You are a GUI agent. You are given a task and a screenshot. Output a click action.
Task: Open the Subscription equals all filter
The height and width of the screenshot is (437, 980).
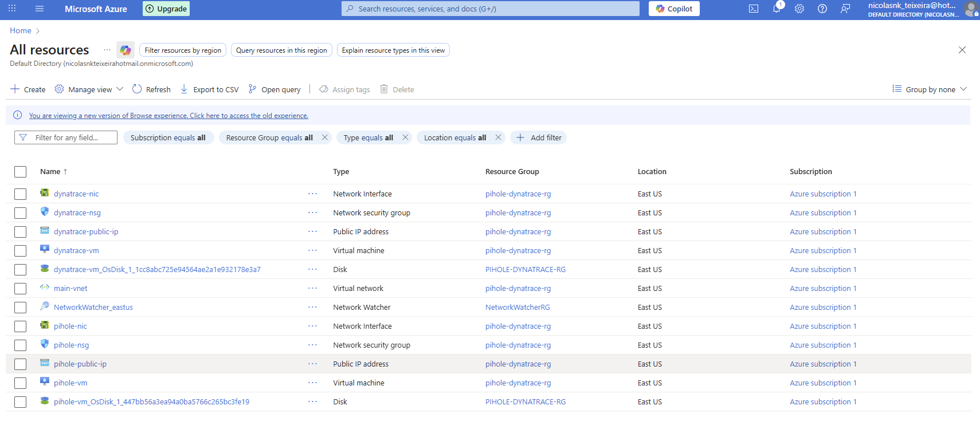[x=168, y=137]
